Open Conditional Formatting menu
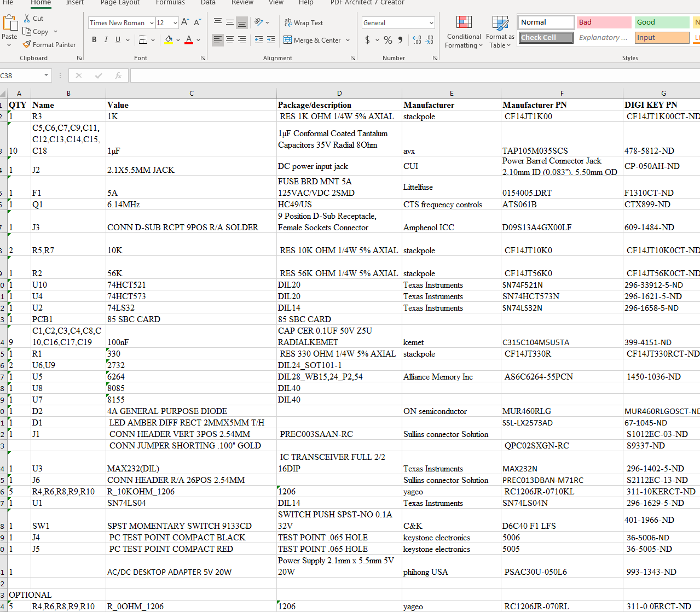 coord(464,33)
